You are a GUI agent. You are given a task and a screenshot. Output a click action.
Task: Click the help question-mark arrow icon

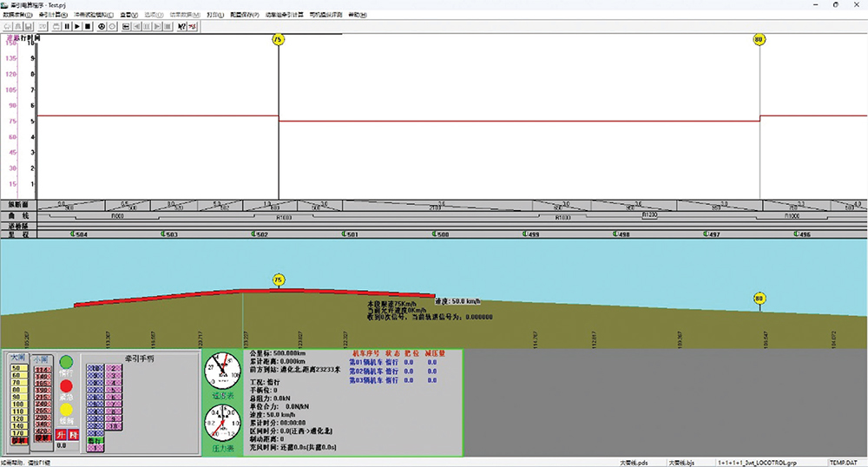coord(181,26)
